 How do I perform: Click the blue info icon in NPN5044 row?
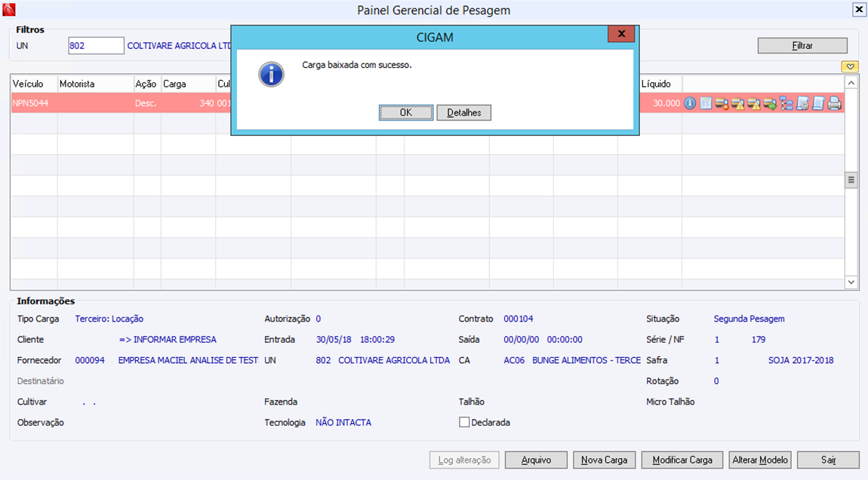[x=690, y=103]
